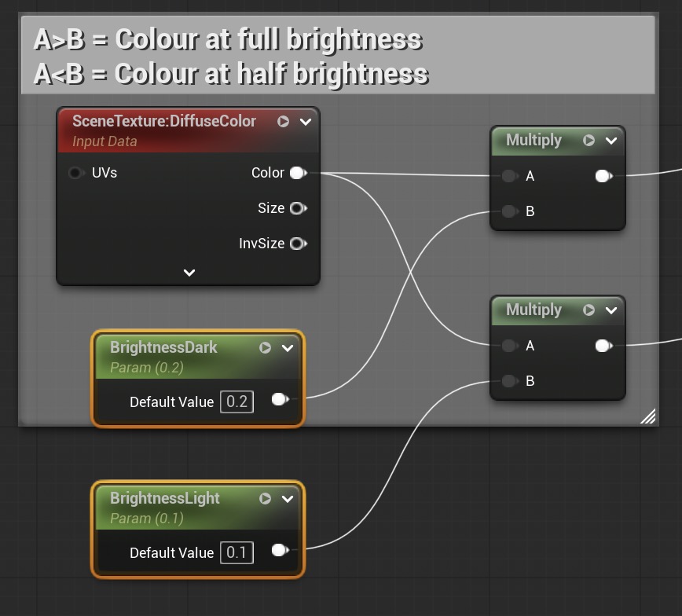The height and width of the screenshot is (616, 682).
Task: Collapse the SceneTexture:DiffuseColor node header chevron
Action: (306, 122)
